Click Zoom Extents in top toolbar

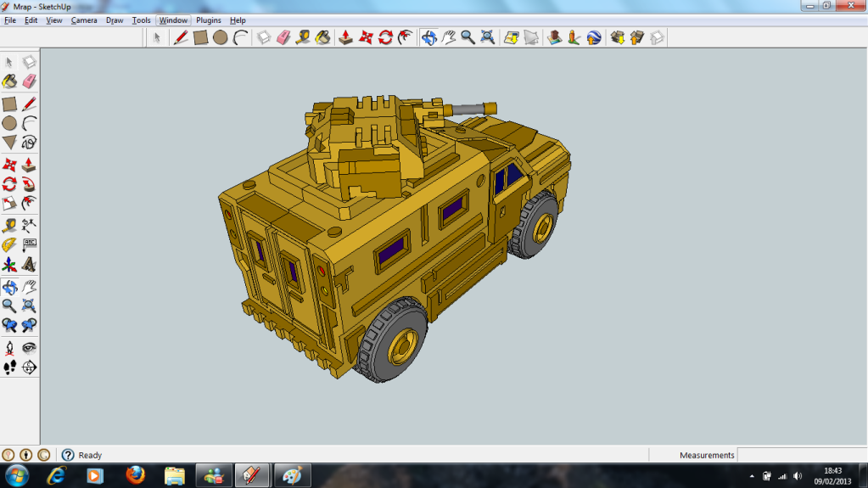(x=488, y=37)
